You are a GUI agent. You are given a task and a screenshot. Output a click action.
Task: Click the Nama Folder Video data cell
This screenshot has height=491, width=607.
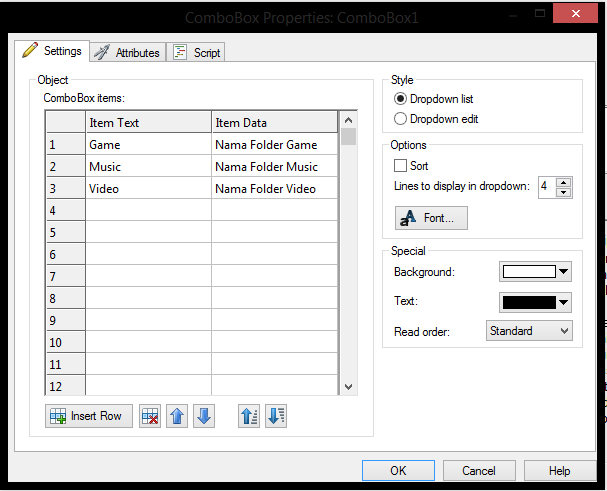coord(274,189)
